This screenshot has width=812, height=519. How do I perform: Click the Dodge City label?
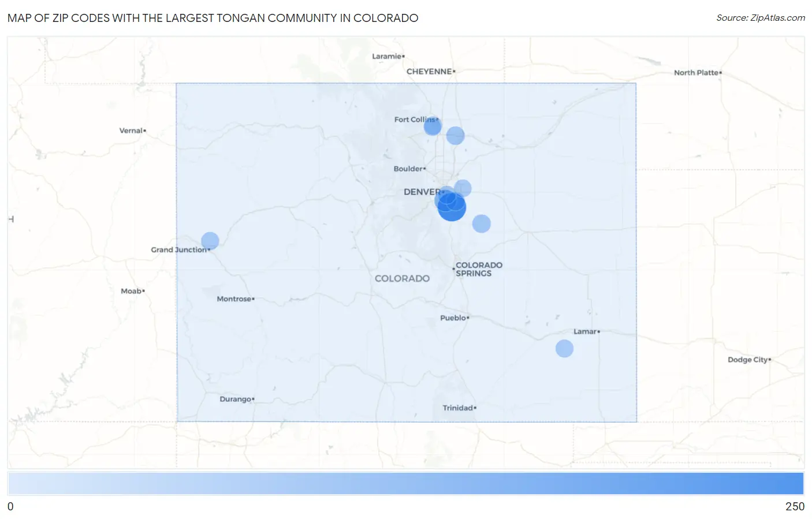[748, 360]
